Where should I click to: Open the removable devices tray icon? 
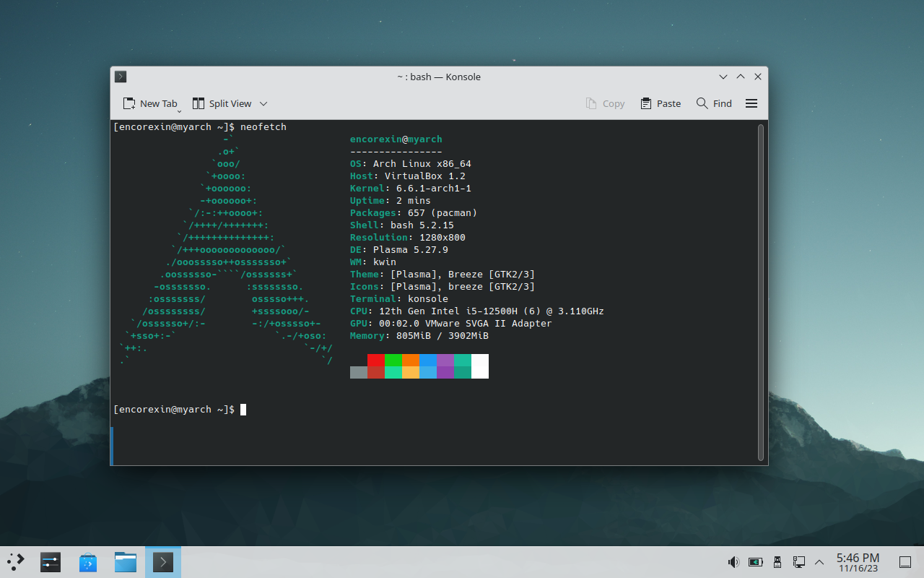777,561
